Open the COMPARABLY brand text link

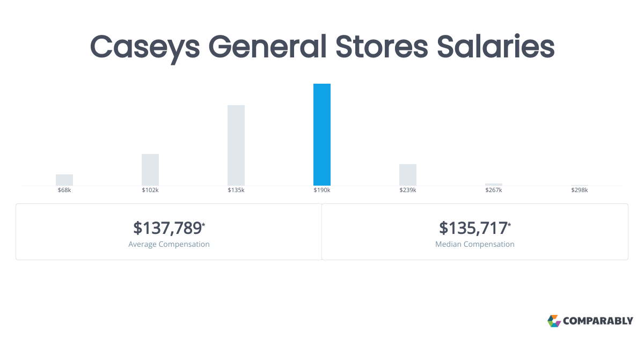598,321
